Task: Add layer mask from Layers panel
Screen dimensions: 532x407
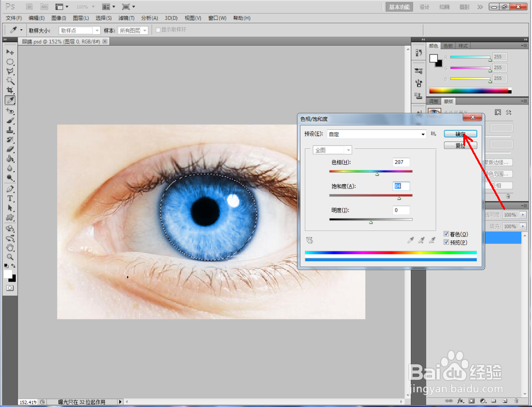Action: point(471,401)
